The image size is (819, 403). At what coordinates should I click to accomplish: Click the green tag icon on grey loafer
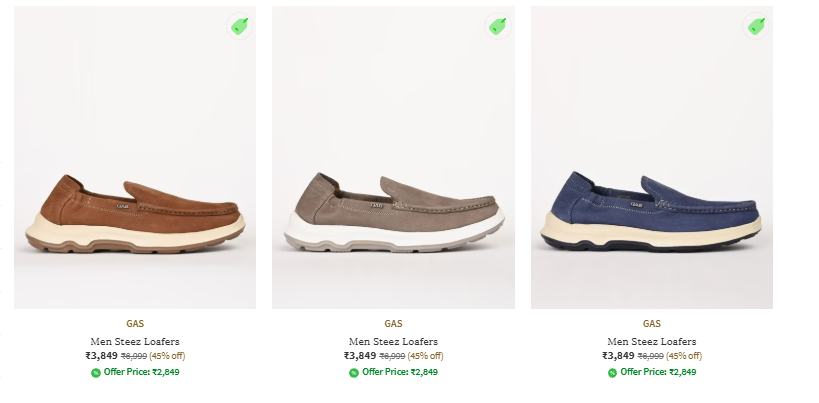tap(498, 26)
